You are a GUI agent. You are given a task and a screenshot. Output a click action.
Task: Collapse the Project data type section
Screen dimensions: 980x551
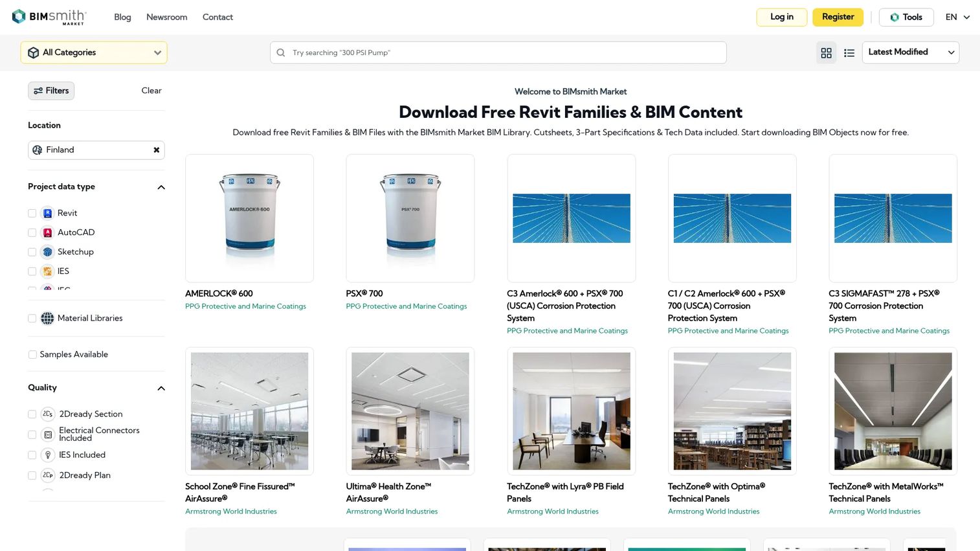point(161,187)
